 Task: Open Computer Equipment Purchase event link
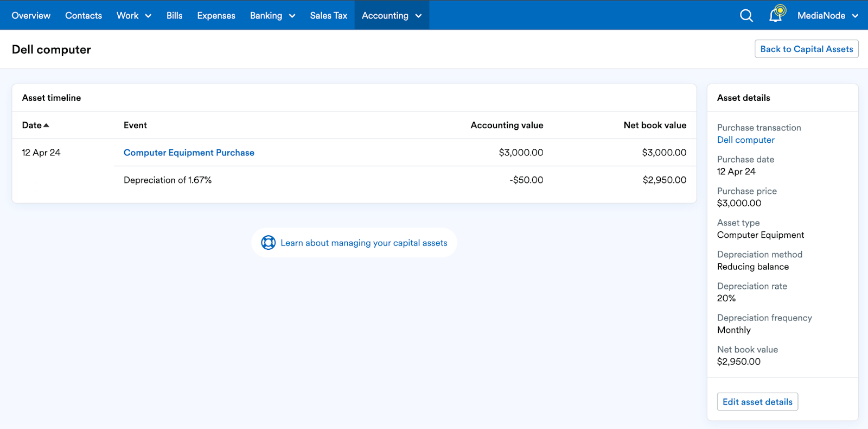coord(189,153)
